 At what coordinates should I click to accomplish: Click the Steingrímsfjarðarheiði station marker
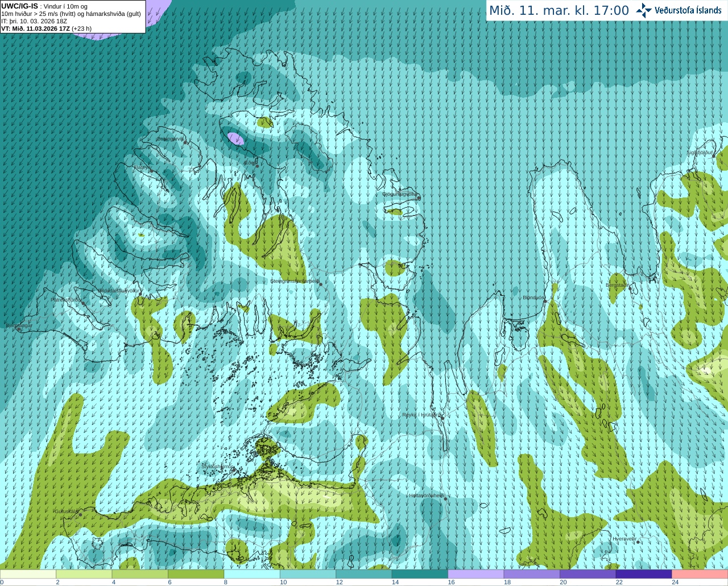(x=320, y=284)
